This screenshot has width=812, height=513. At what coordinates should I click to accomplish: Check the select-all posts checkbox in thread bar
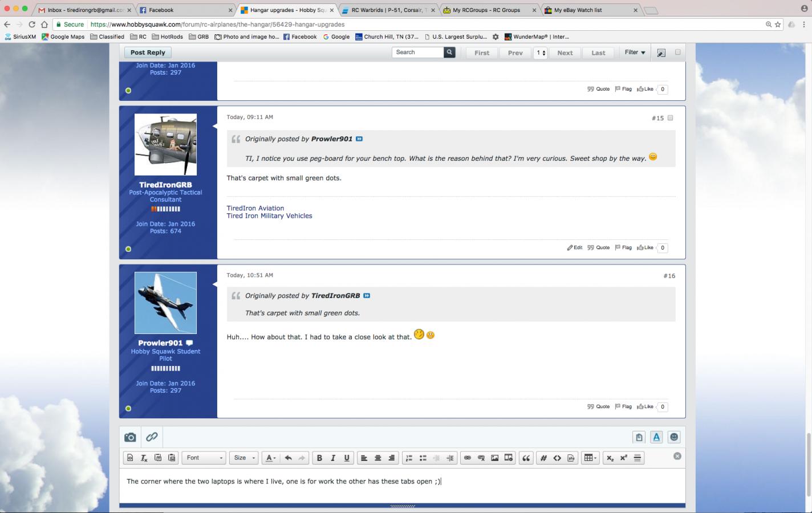click(x=678, y=52)
